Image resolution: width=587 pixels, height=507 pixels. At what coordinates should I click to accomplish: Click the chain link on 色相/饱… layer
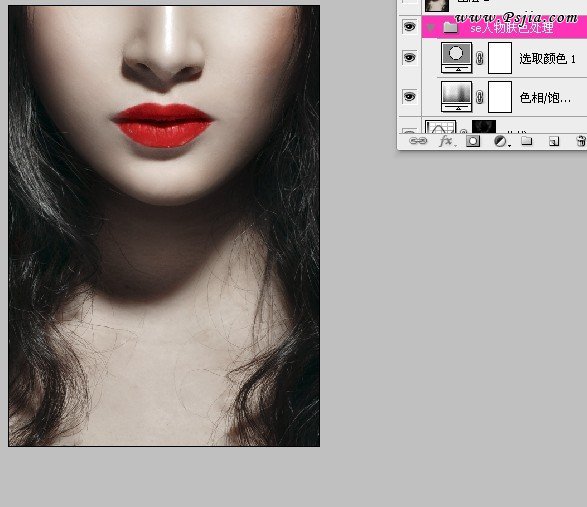tap(480, 97)
